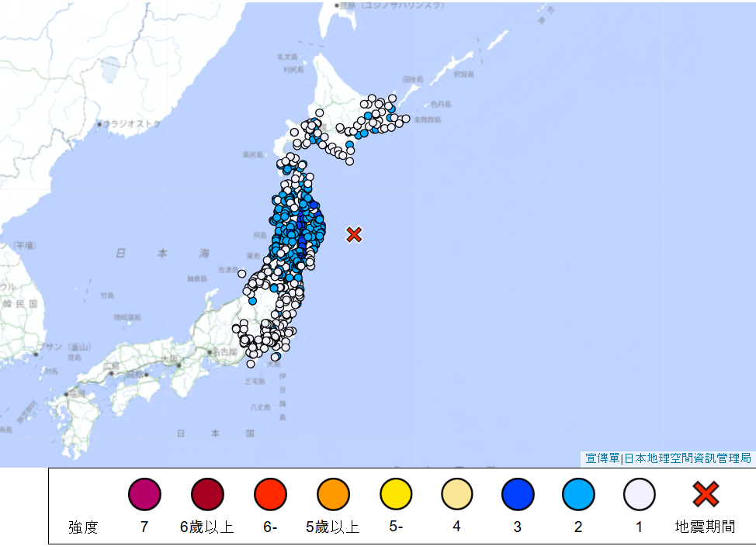Click the red-orange 6- legend circle
Image resolution: width=756 pixels, height=546 pixels.
270,494
